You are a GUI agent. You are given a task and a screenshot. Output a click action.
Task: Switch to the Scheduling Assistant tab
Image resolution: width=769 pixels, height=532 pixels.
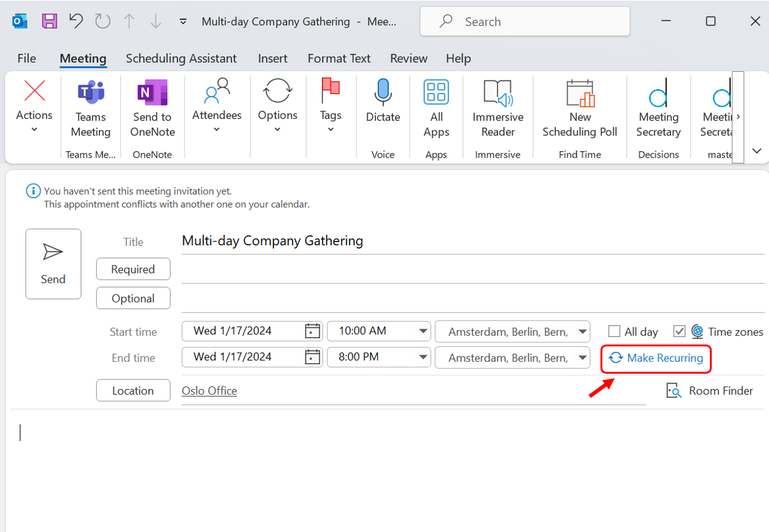[x=181, y=58]
